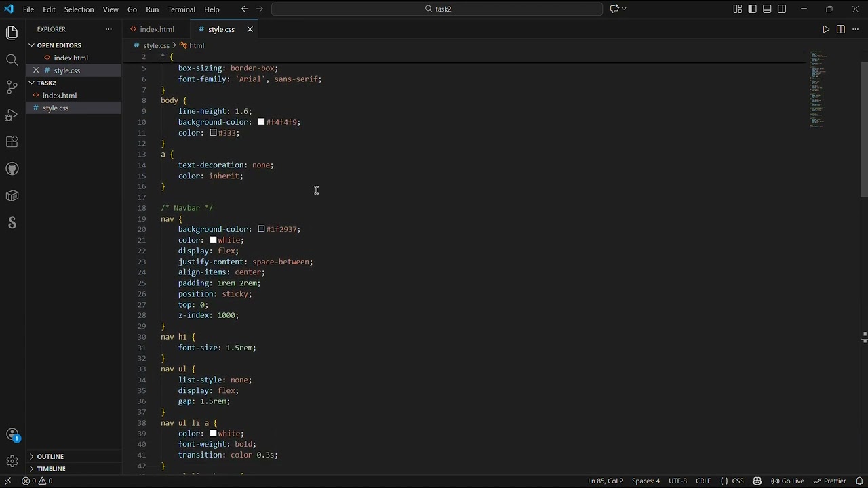Screen dimensions: 868x488
Task: Open the GitHub icon in activity bar
Action: tap(12, 169)
